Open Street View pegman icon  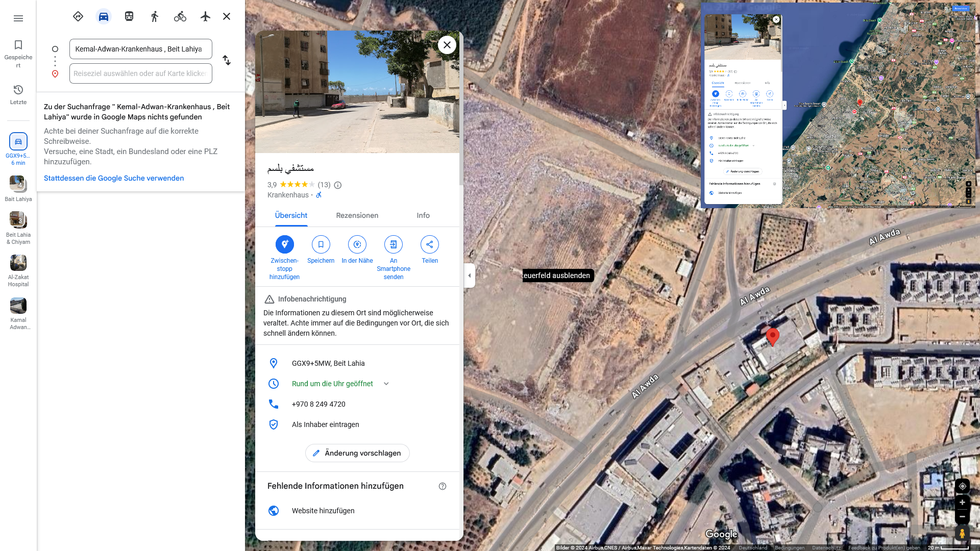(962, 534)
